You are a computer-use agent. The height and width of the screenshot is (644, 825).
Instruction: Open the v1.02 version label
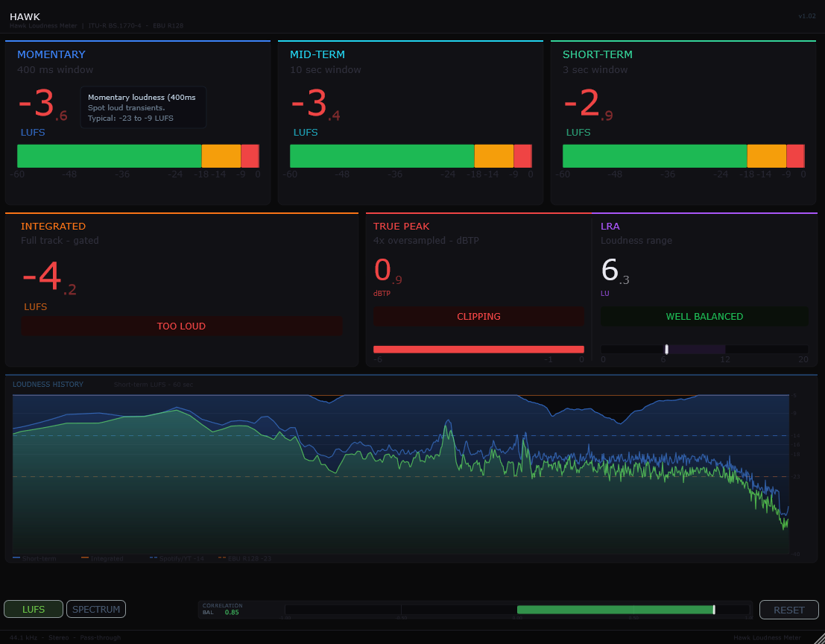point(806,15)
